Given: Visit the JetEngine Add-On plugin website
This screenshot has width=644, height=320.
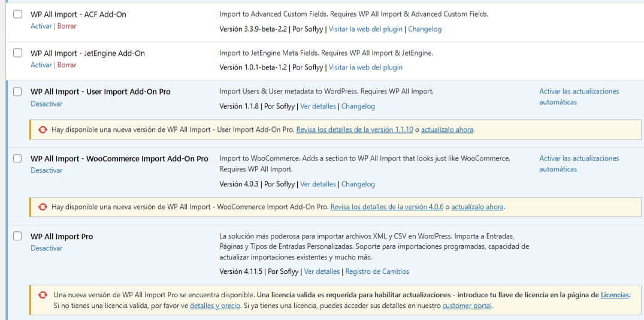Looking at the screenshot, I should (365, 67).
